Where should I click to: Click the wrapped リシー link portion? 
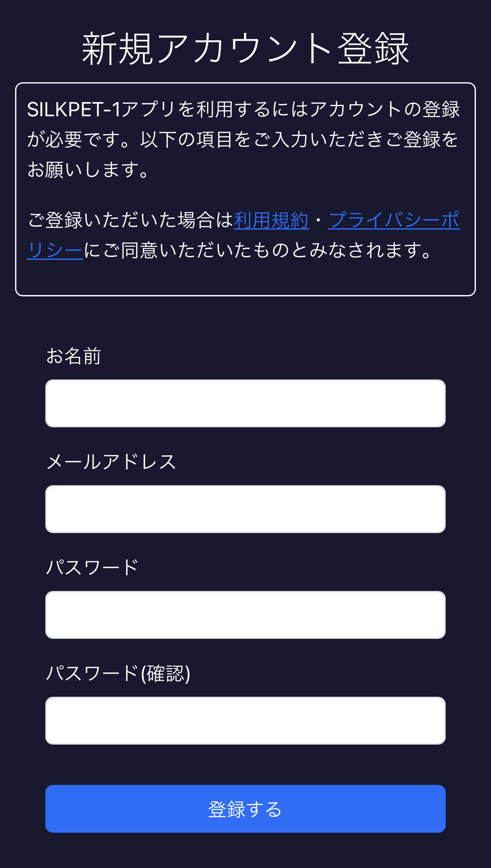[x=55, y=251]
